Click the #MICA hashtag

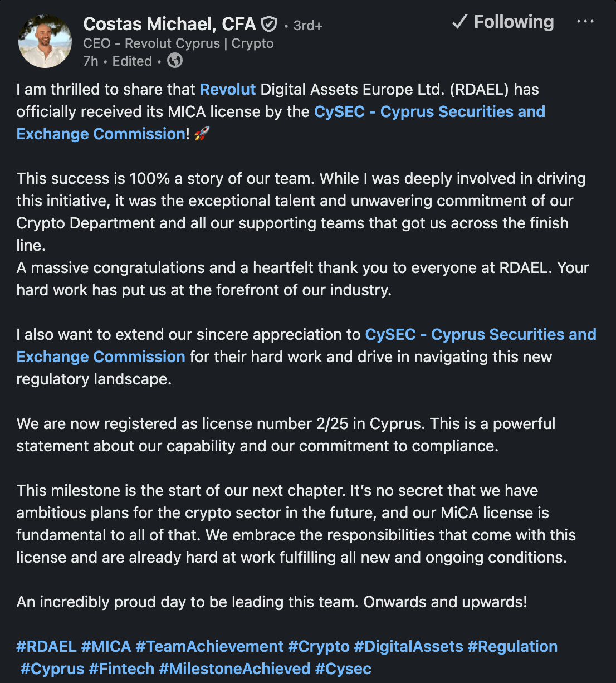106,647
